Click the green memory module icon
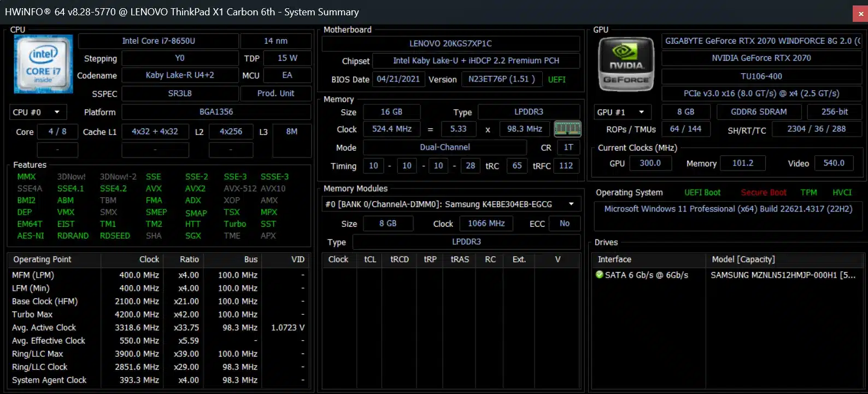 [567, 129]
